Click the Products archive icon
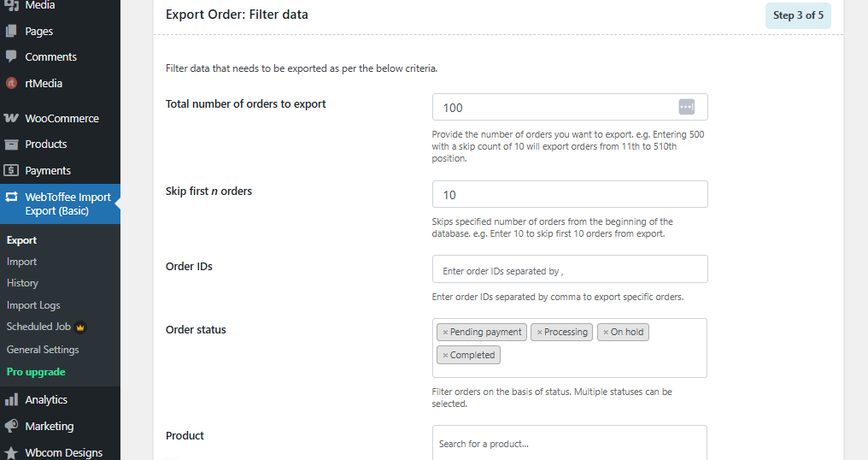Viewport: 868px width, 460px height. click(12, 144)
